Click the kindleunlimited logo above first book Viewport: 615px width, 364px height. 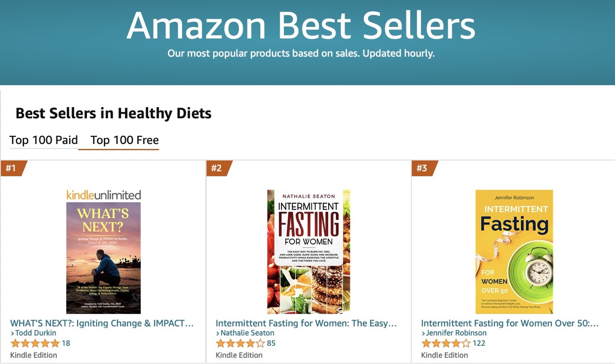pyautogui.click(x=103, y=195)
